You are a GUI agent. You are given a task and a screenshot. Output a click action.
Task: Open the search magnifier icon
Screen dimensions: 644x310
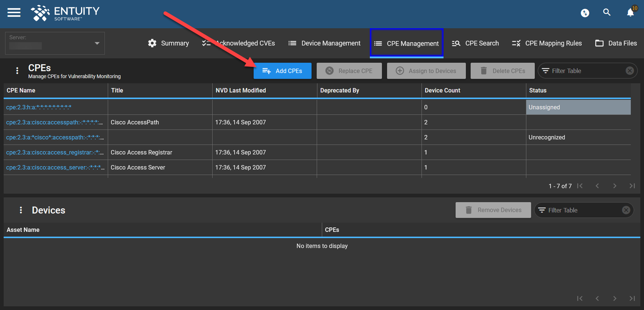click(607, 12)
